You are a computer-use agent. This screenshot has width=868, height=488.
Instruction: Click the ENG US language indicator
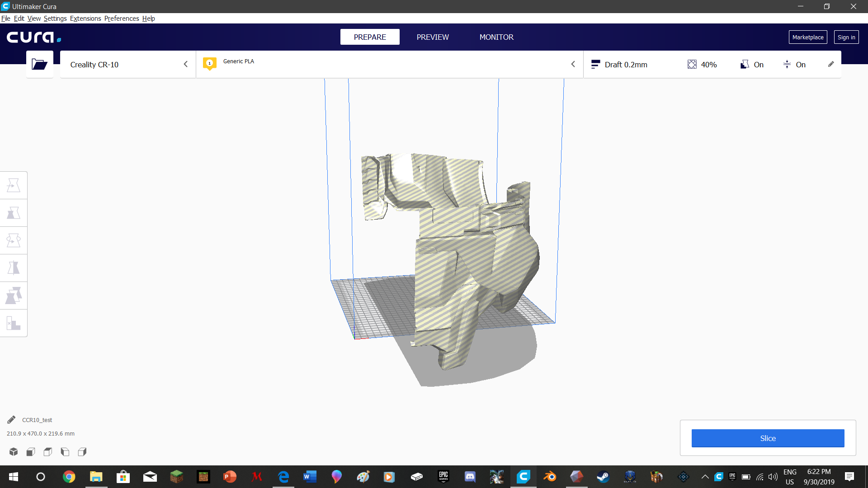[x=790, y=476]
